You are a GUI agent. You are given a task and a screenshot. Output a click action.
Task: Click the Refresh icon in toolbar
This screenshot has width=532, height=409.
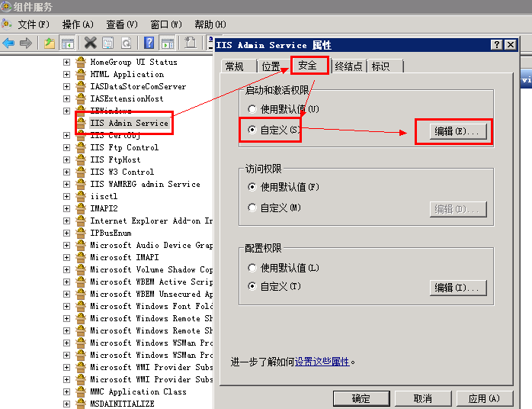click(126, 43)
